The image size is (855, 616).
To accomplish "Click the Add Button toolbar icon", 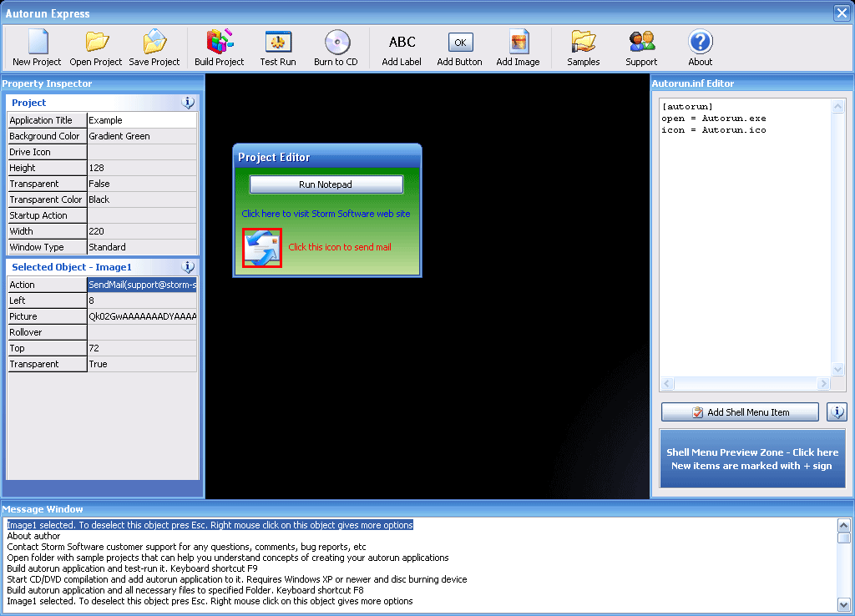I will pyautogui.click(x=459, y=43).
